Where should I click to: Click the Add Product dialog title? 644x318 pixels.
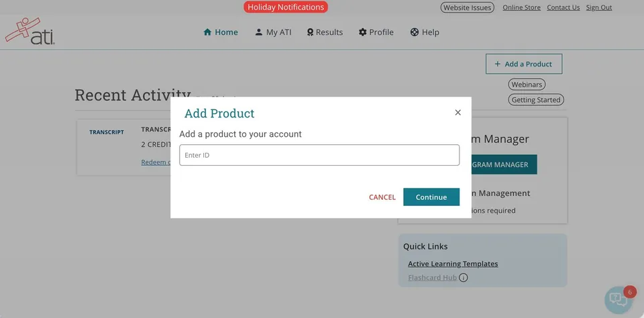219,113
